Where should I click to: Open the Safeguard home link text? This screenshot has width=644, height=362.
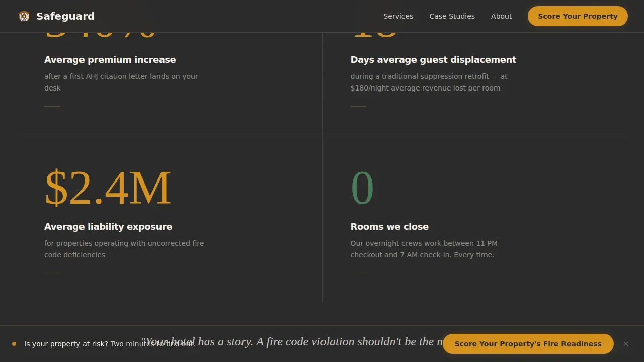65,16
